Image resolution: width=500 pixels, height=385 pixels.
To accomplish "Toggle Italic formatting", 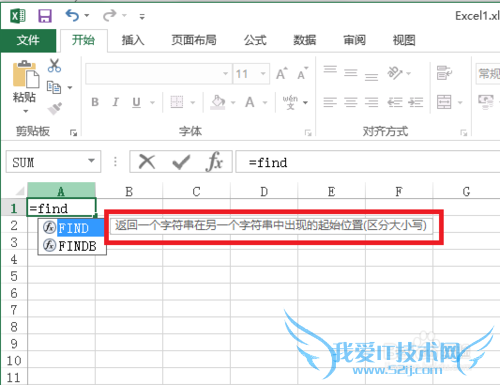I will tap(116, 102).
